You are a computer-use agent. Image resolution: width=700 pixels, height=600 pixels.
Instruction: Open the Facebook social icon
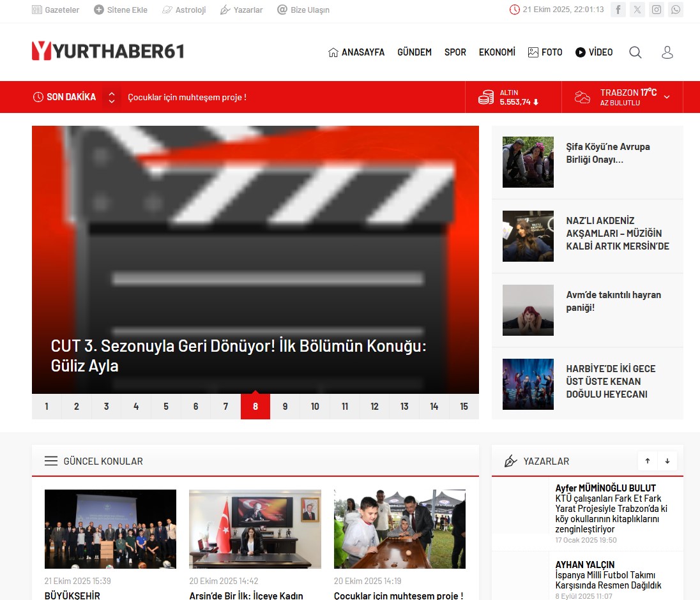click(618, 10)
